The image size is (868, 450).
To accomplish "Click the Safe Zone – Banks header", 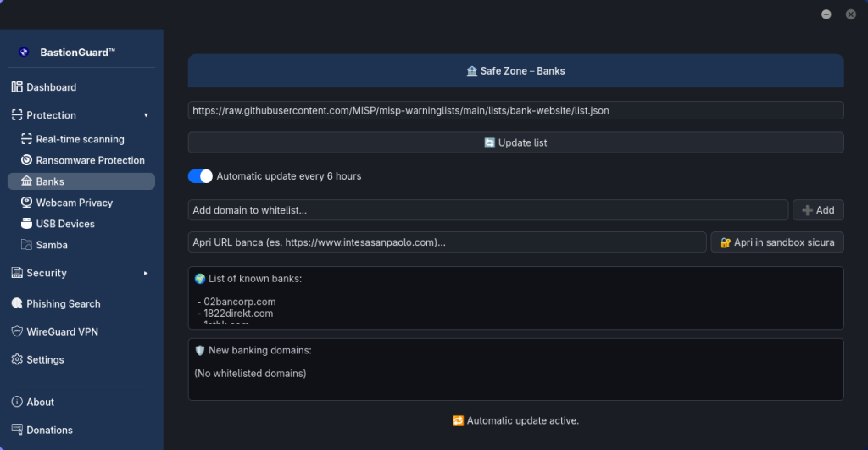I will click(516, 71).
